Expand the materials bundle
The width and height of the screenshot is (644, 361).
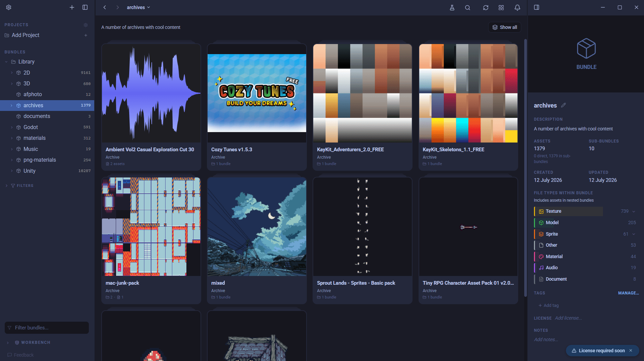pos(12,138)
